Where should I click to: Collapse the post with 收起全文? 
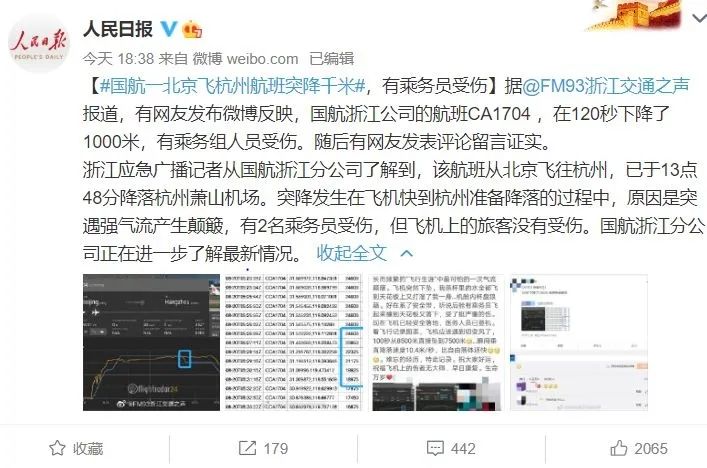point(352,253)
